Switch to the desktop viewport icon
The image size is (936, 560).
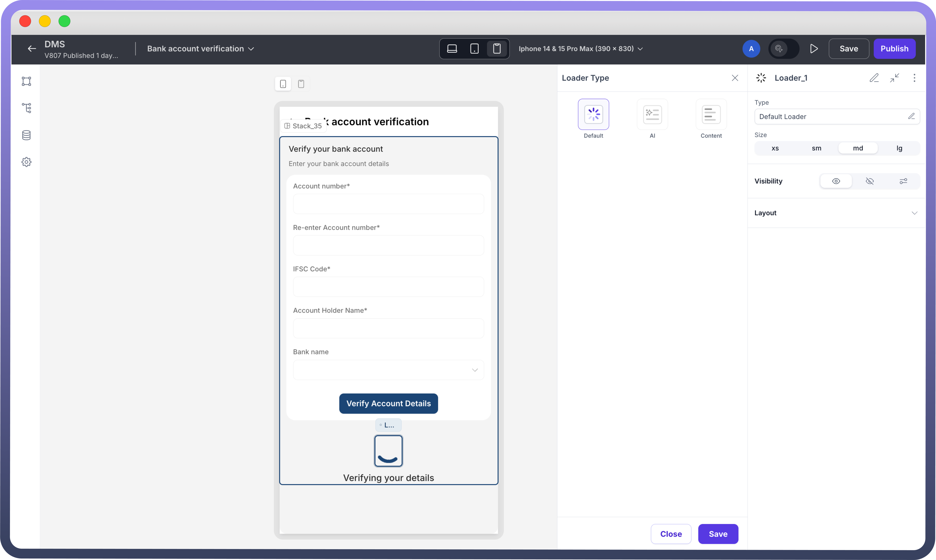pyautogui.click(x=452, y=49)
